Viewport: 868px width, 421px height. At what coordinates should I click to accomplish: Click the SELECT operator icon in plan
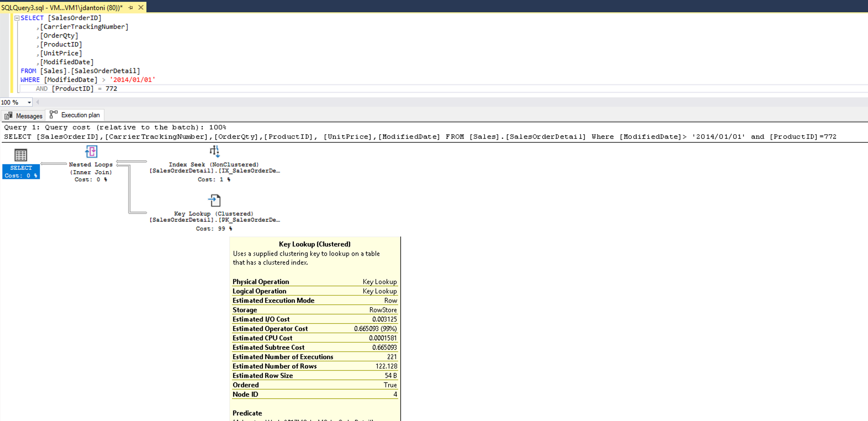tap(21, 155)
